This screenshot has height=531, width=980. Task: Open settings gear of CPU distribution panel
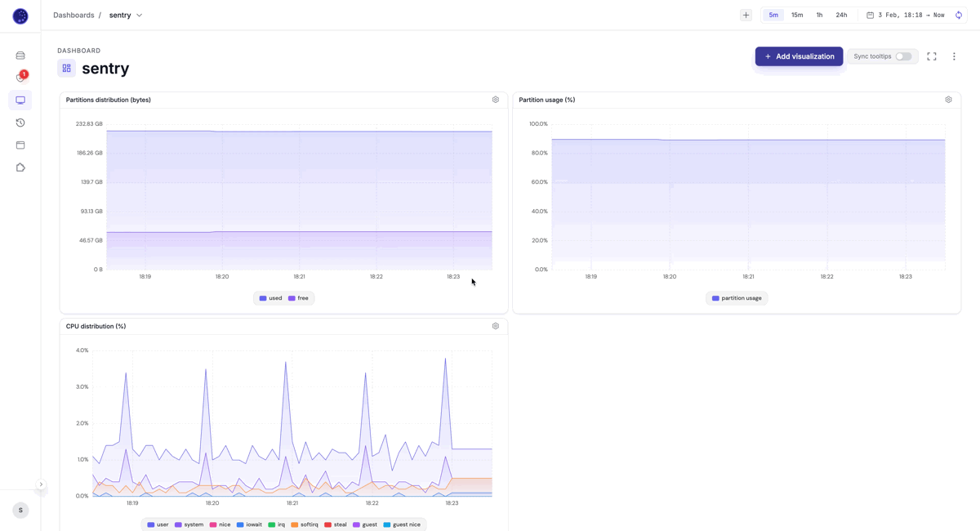tap(496, 326)
